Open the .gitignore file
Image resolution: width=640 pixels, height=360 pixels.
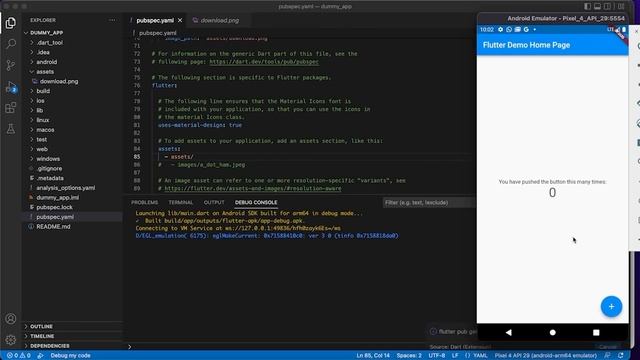tap(49, 169)
